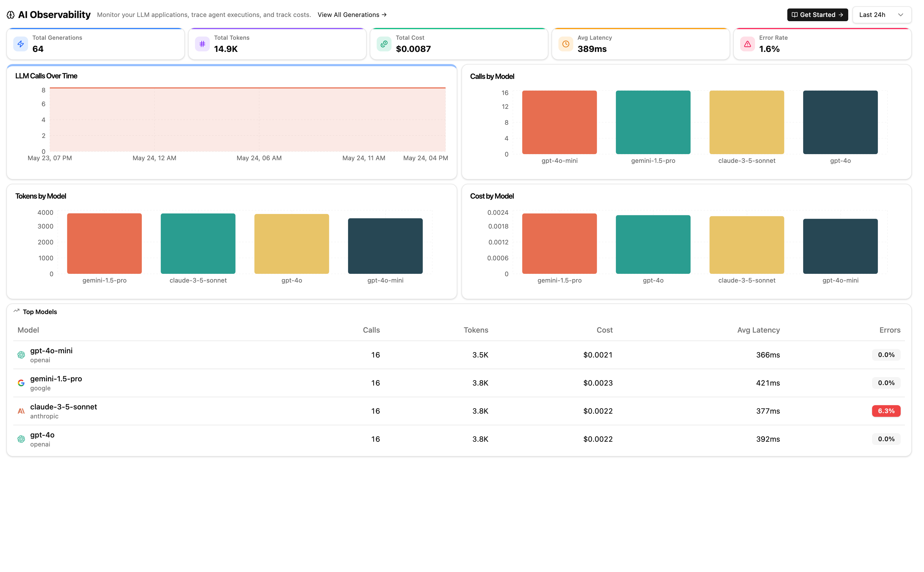Click the Cost column header
Screen dimensions: 924x572
point(604,330)
